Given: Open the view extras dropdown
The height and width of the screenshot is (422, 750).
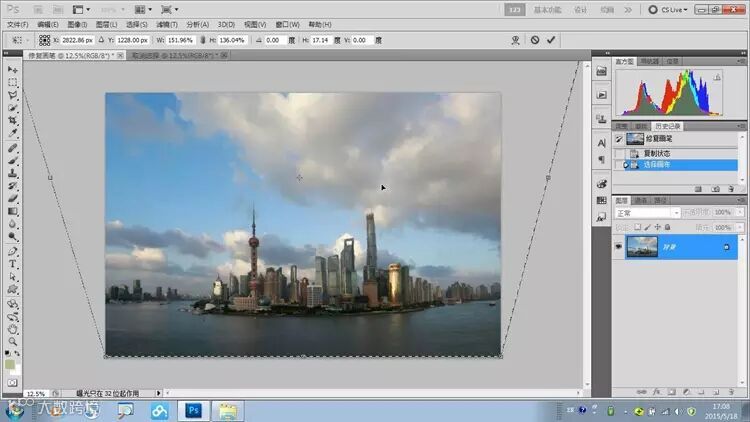Looking at the screenshot, I should [x=81, y=10].
